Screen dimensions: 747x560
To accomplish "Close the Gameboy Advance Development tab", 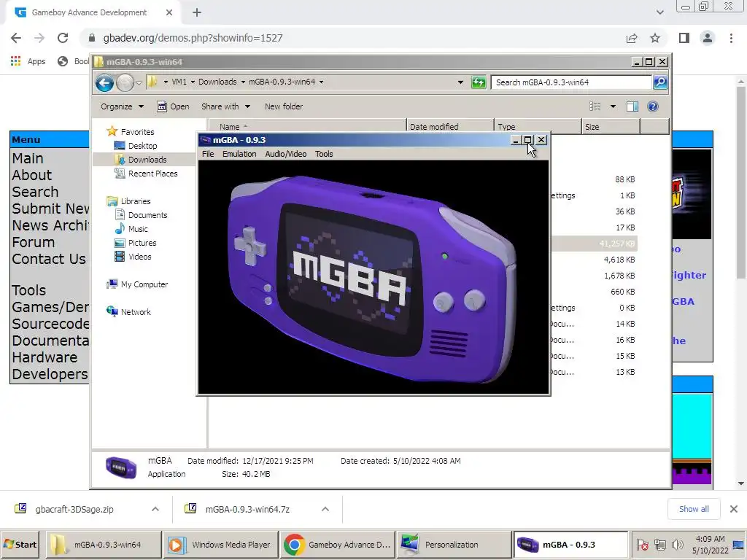I will 169,13.
